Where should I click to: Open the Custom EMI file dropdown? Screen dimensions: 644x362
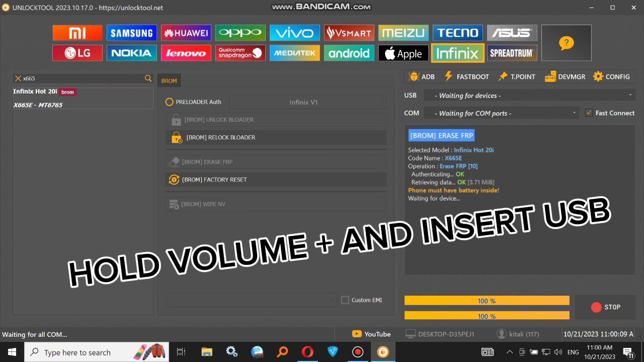251,300
